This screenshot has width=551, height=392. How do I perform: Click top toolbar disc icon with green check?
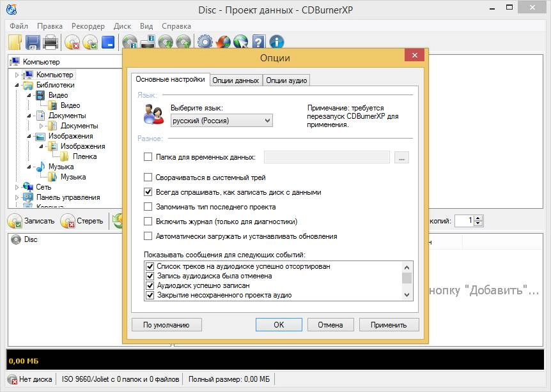tap(90, 43)
